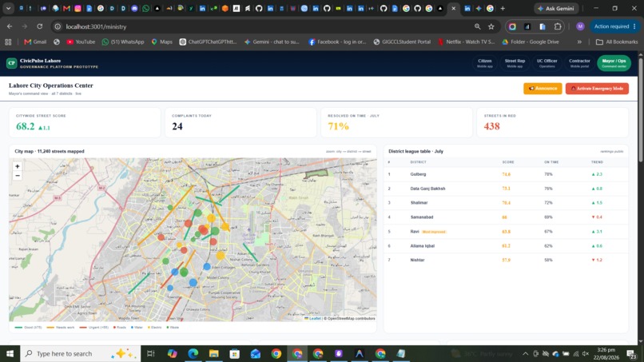Viewport: 644px width, 362px height.
Task: Close the current browser tab
Action: click(453, 8)
